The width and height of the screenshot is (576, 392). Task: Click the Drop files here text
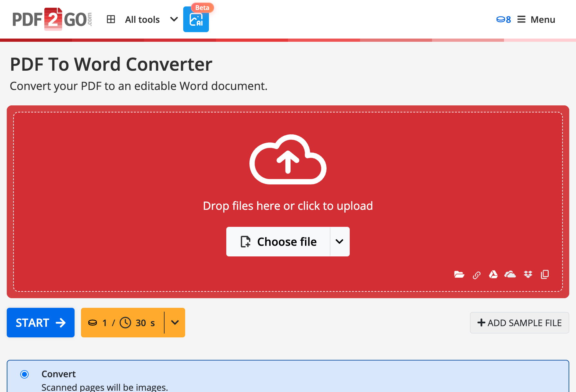point(288,206)
